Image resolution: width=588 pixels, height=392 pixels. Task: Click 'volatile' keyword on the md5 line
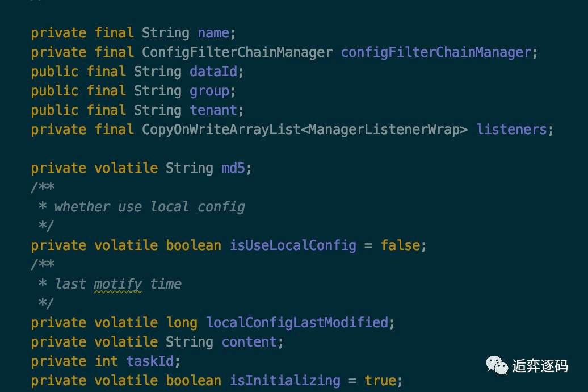[125, 168]
